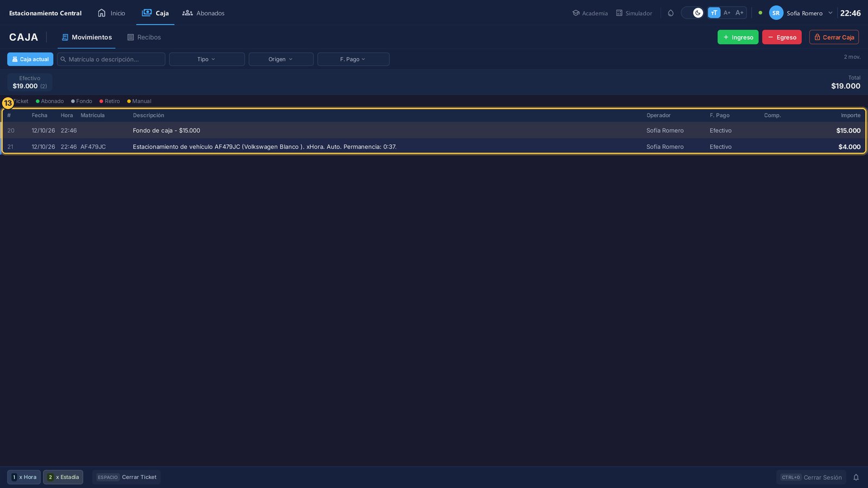This screenshot has height=488, width=868.
Task: Register a new Egreso
Action: point(782,37)
